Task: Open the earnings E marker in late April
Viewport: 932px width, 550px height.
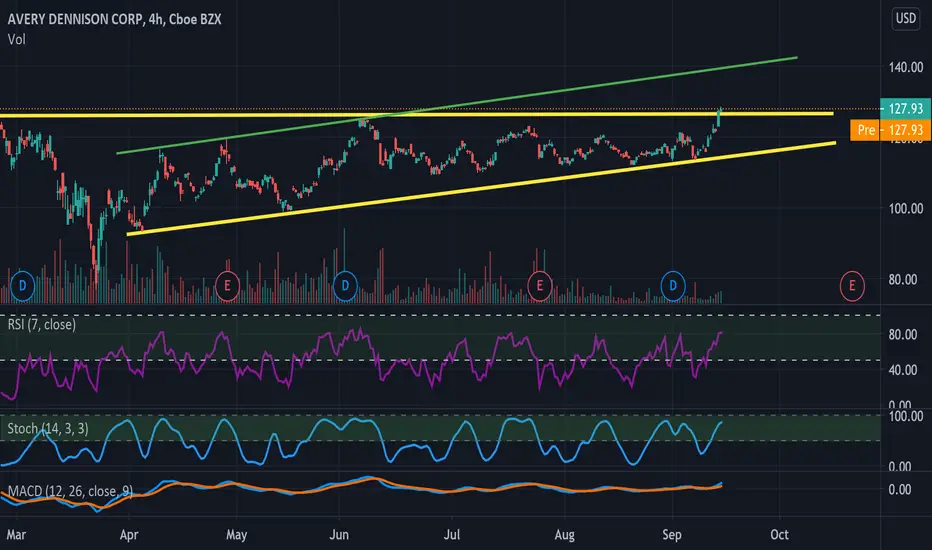Action: (x=227, y=286)
